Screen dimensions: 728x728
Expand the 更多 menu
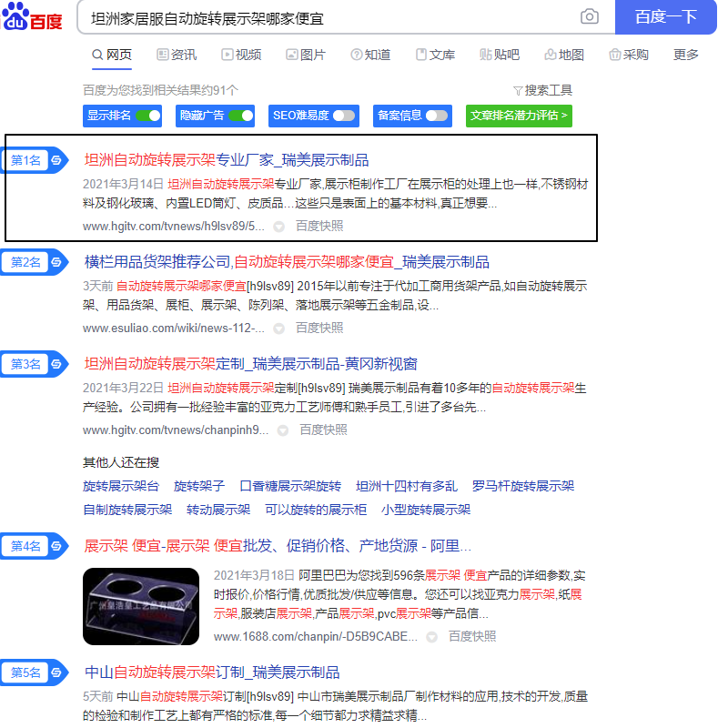point(686,55)
